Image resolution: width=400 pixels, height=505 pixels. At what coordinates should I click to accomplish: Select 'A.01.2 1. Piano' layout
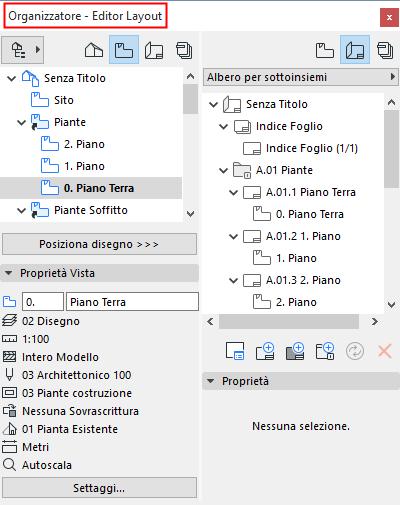coord(292,236)
